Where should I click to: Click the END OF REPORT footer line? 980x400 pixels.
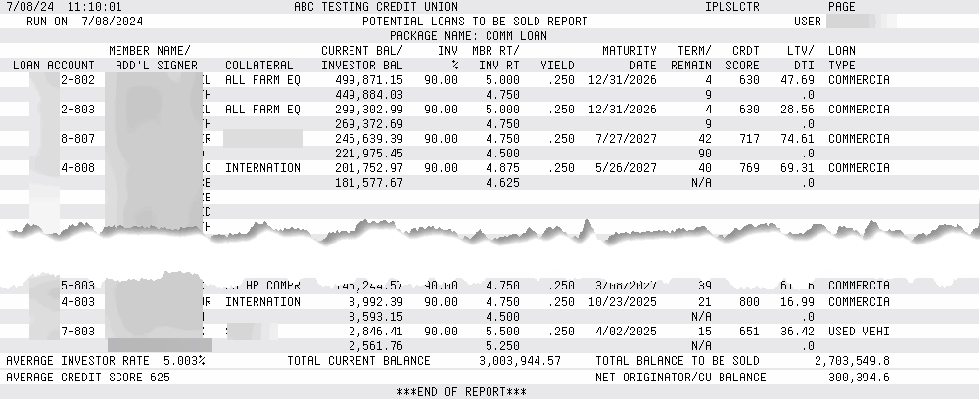tap(461, 392)
